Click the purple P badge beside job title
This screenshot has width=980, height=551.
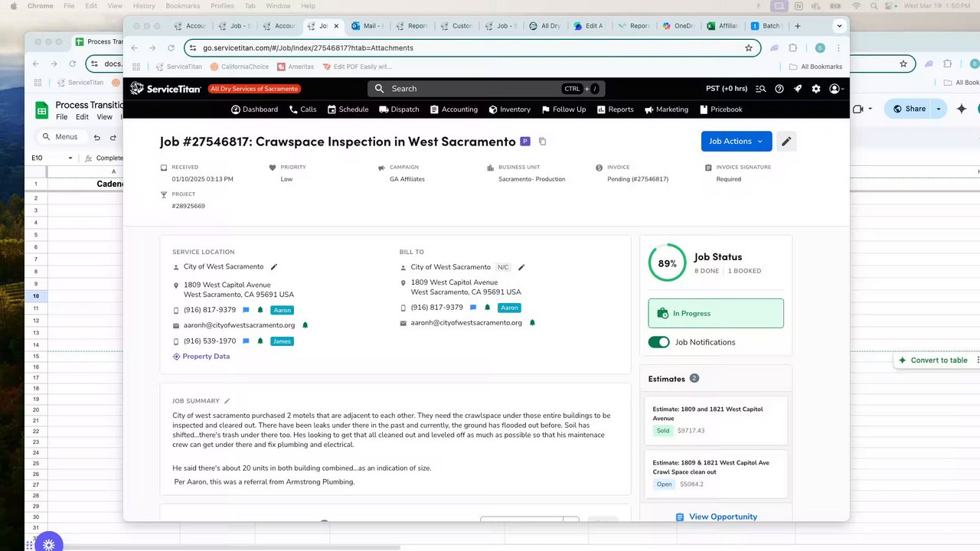(x=525, y=142)
